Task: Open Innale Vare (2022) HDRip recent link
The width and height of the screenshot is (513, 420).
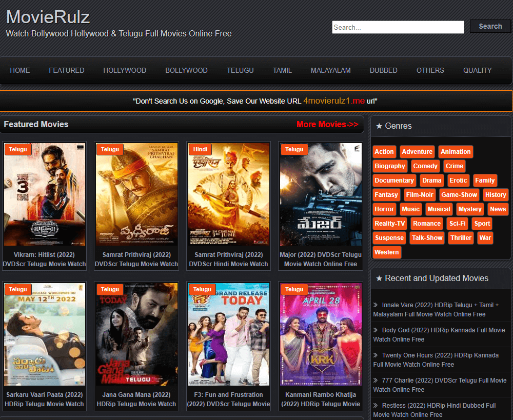Action: tap(436, 309)
